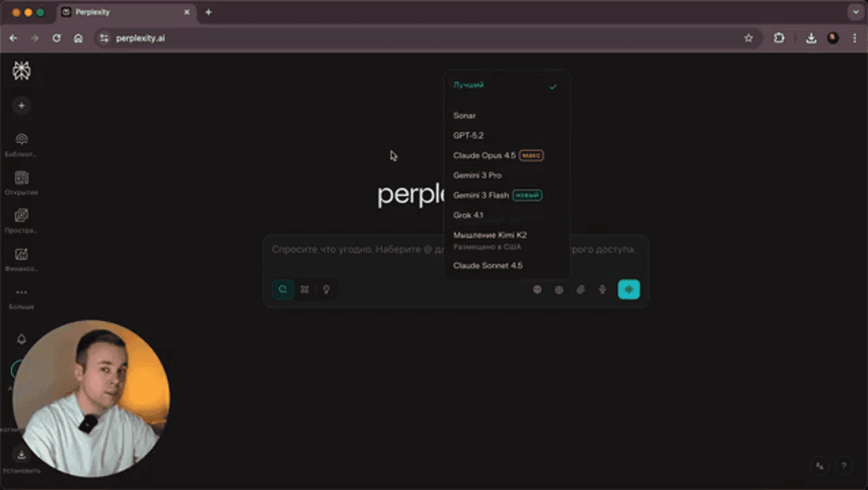Click the новый badge beside Gemini Flash
Viewport: 868px width, 490px height.
[x=528, y=195]
